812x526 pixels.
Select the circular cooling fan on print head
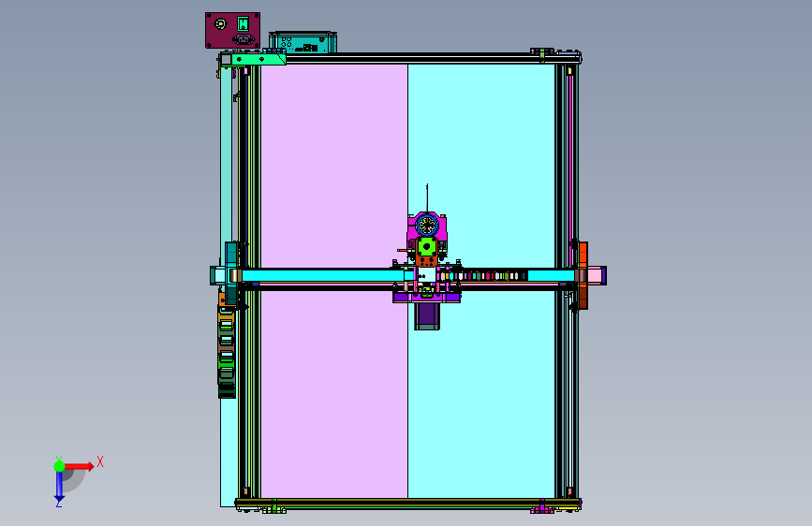point(427,225)
